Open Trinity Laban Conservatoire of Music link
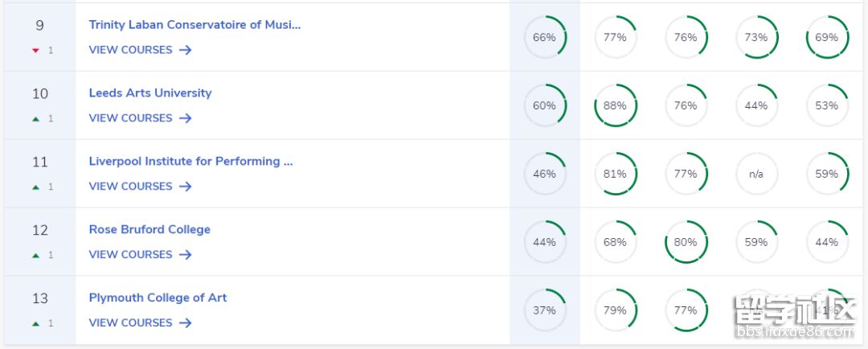Viewport: 868px width, 349px height. (x=194, y=25)
